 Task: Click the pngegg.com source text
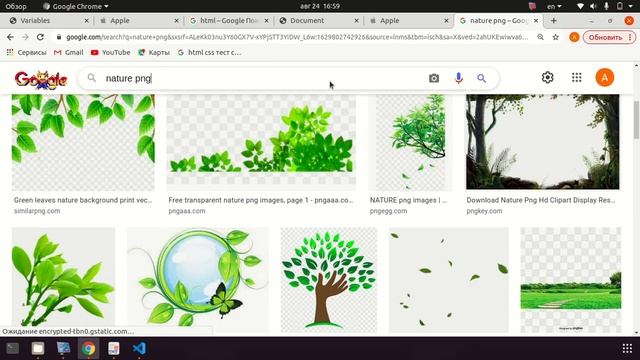(x=388, y=211)
